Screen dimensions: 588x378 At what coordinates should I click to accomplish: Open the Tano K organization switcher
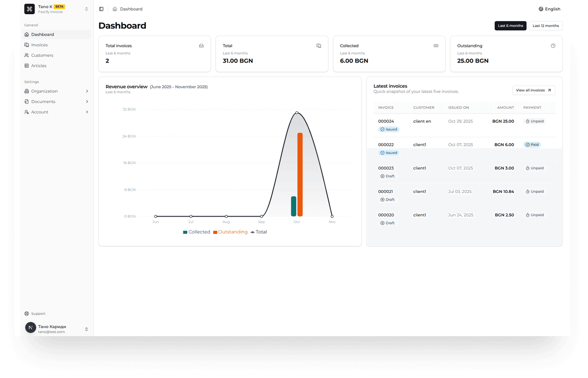[x=57, y=9]
